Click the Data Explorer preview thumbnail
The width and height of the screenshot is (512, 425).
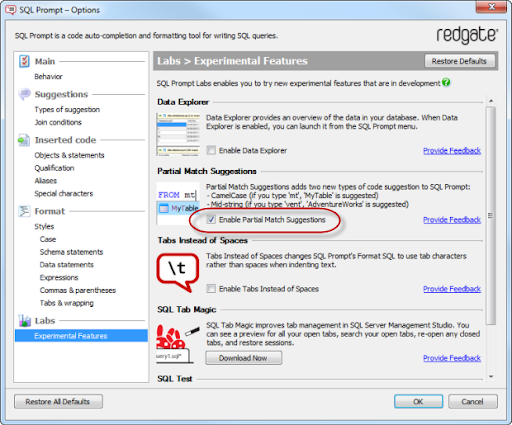tap(178, 134)
